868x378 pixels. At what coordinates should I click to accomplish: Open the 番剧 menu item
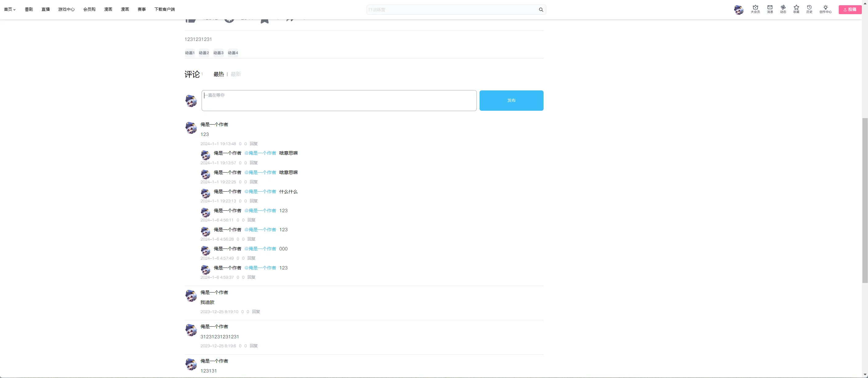click(29, 10)
